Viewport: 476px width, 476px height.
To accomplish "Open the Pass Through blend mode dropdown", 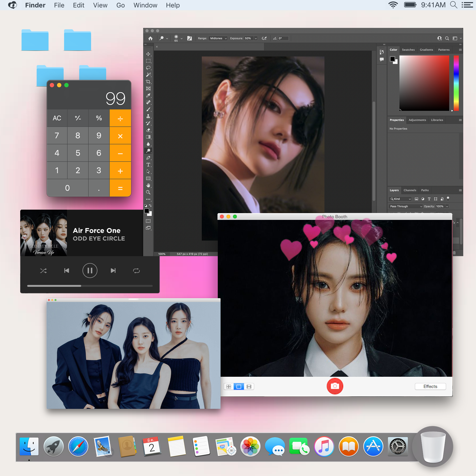I will coord(406,206).
